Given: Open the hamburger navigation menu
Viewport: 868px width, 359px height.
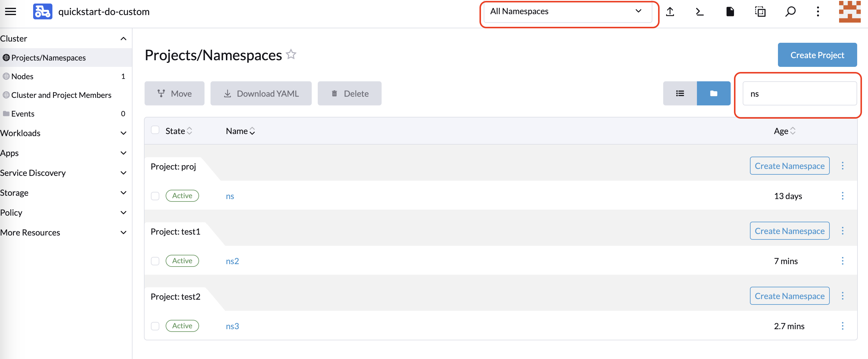Looking at the screenshot, I should [11, 11].
